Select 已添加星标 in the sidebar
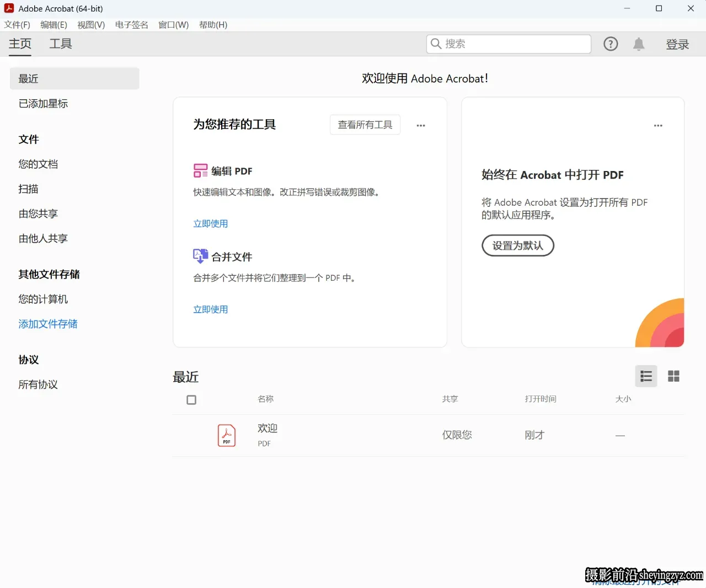Viewport: 706px width, 588px height. (x=43, y=103)
